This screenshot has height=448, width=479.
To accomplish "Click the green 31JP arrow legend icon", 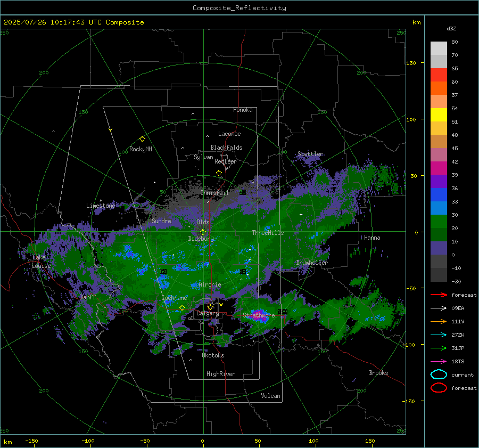I will click(x=439, y=348).
